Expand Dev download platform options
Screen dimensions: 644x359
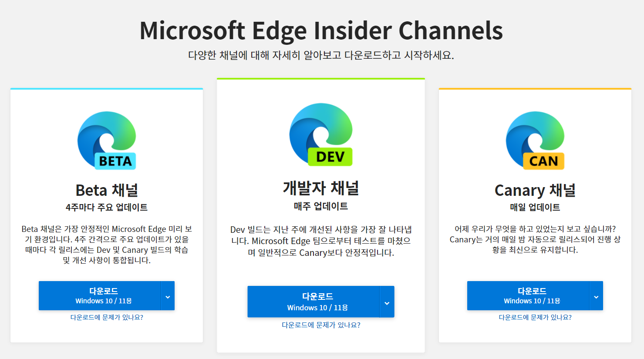[x=387, y=302]
